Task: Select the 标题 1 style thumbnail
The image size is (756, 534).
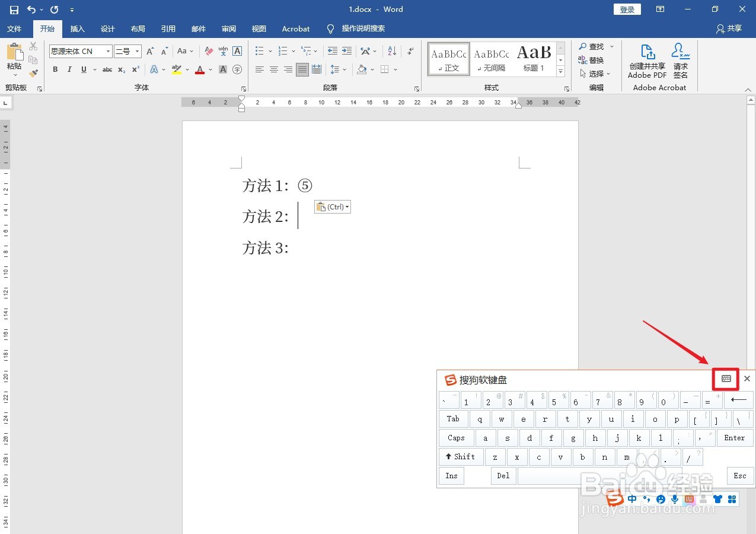Action: coord(534,59)
